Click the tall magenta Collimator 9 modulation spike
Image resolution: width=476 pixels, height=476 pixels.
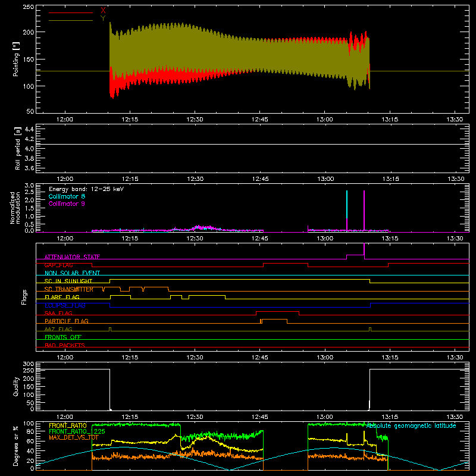(364, 210)
